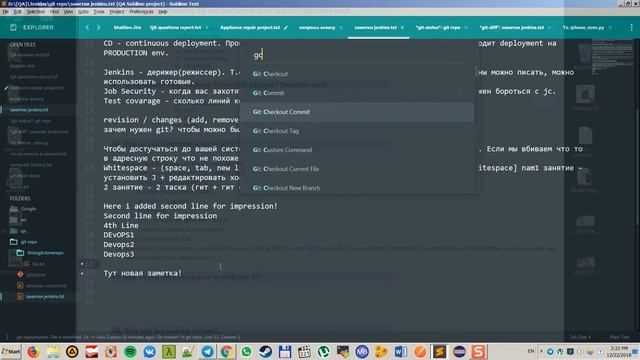Viewport: 640px width, 360px height.
Task: Open the File menu
Action: coord(5,12)
